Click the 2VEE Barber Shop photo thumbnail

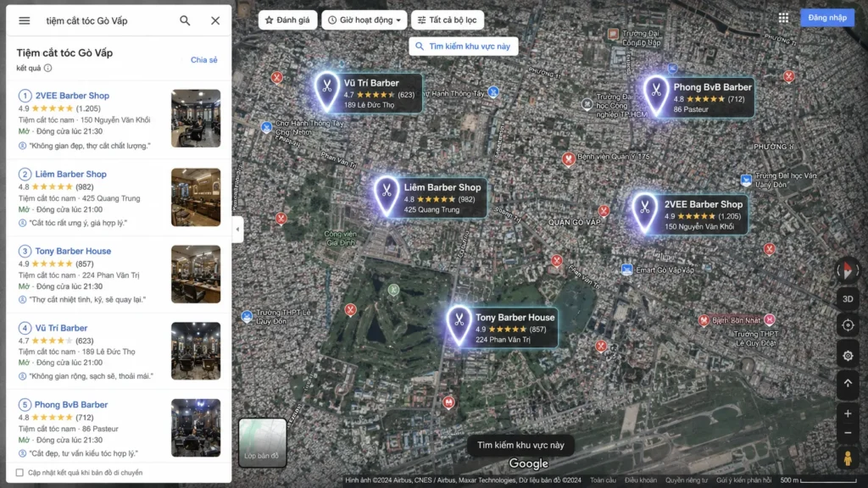coord(196,119)
